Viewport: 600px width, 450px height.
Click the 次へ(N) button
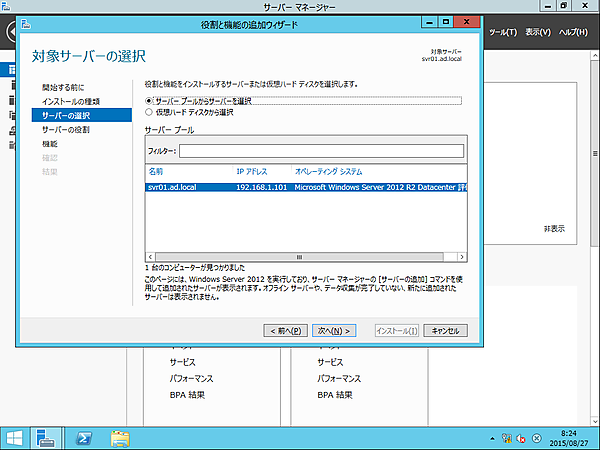334,330
